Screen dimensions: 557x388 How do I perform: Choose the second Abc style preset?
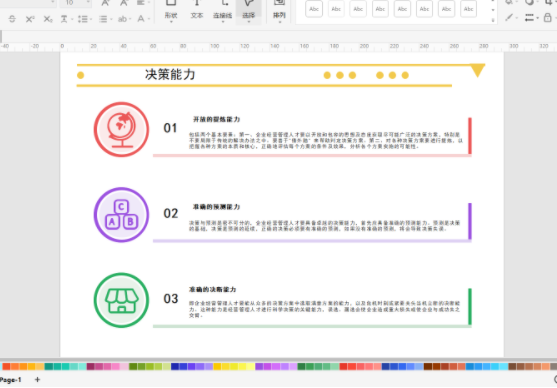click(336, 9)
